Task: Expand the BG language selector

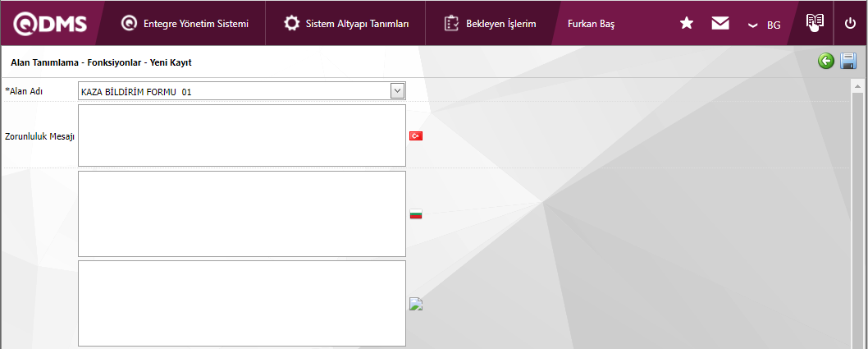Action: 765,25
